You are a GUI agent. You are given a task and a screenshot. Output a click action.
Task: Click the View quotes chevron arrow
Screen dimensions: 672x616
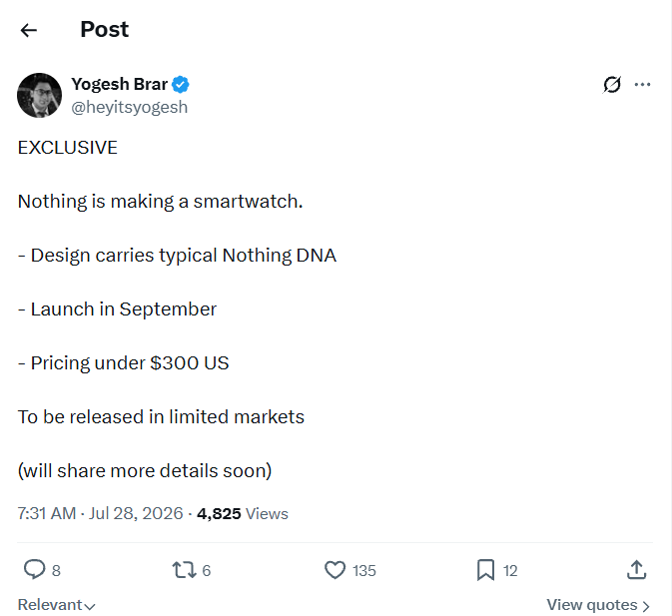point(646,606)
